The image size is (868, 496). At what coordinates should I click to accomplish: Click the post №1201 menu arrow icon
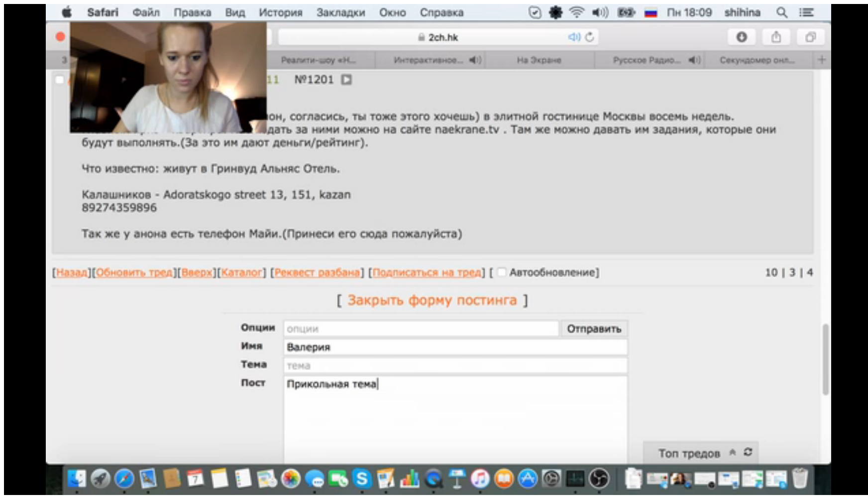coord(346,80)
